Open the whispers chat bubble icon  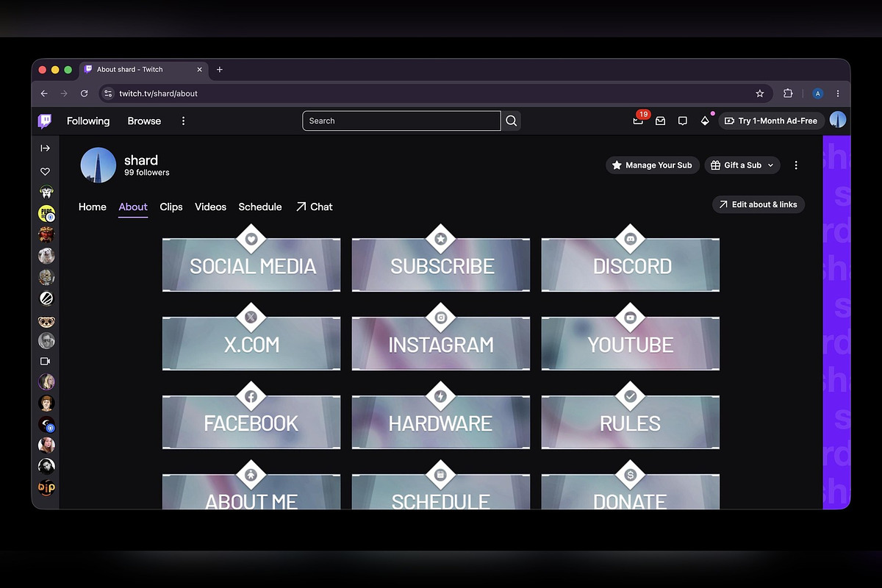(x=682, y=121)
